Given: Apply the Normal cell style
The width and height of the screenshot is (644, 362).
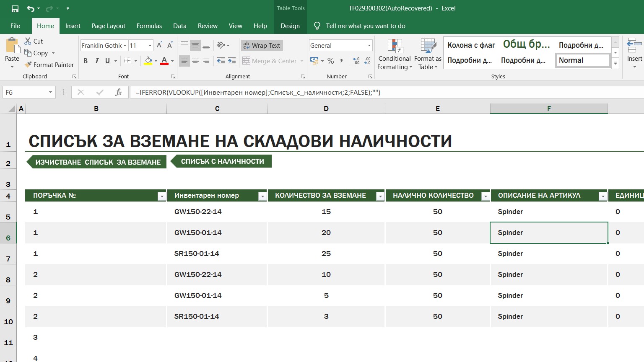Looking at the screenshot, I should [582, 60].
